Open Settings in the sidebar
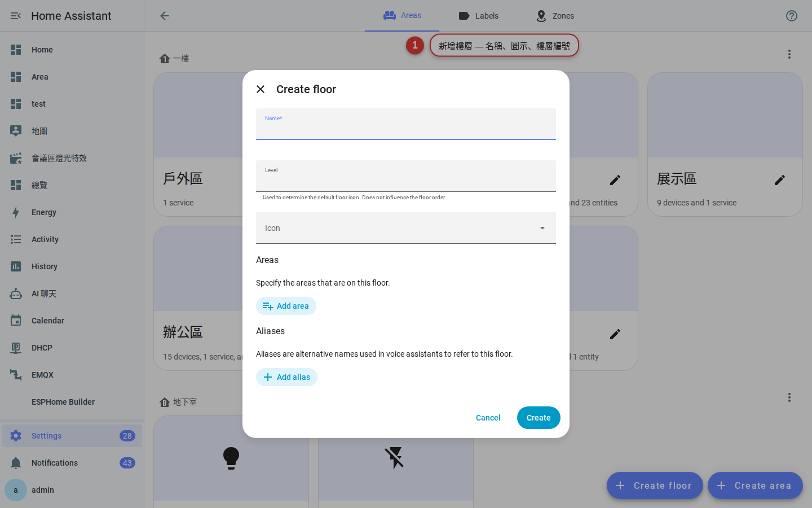The image size is (812, 508). pyautogui.click(x=72, y=436)
